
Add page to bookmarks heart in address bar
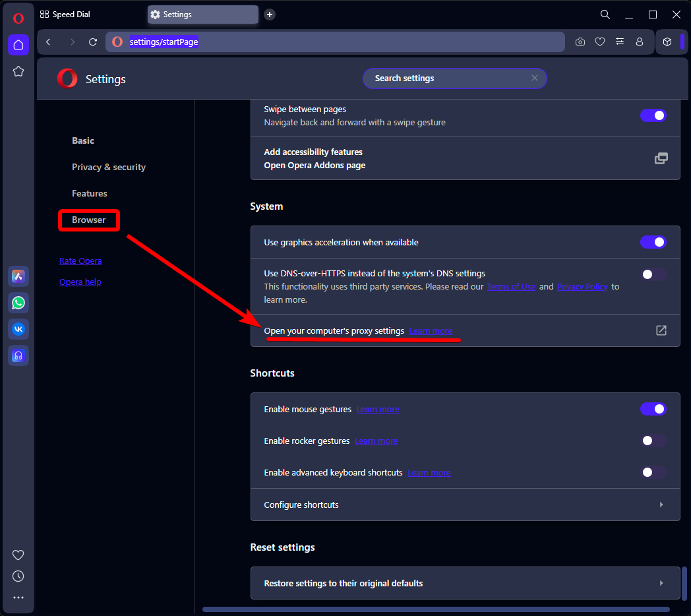click(600, 42)
